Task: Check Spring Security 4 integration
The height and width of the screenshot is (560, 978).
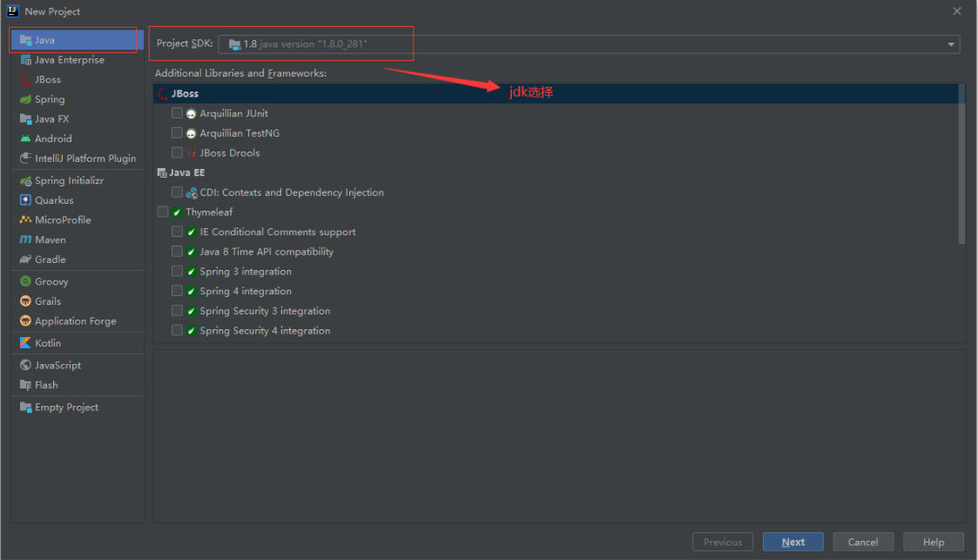Action: click(177, 330)
